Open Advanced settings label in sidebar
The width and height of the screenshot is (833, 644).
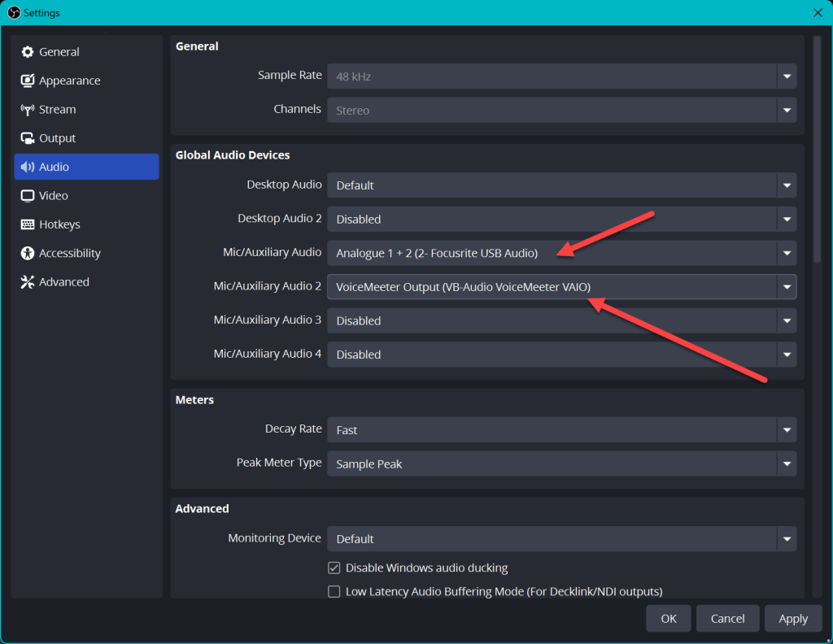64,282
